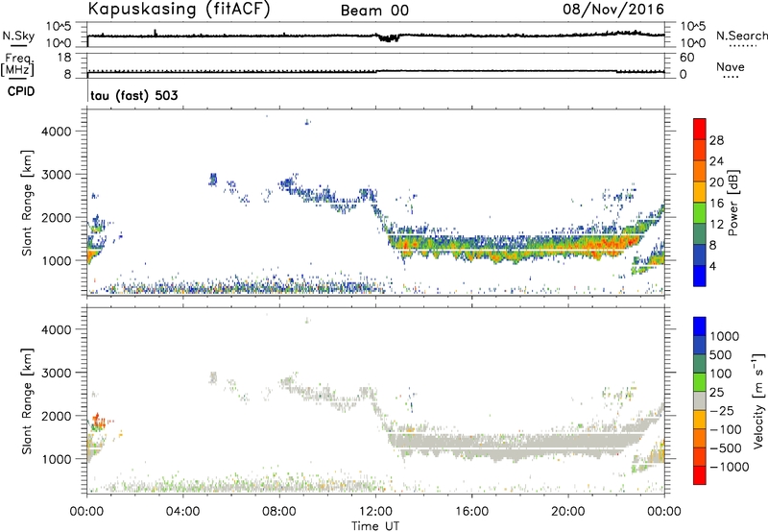Click the '28' tick on Power colorbar
Image resolution: width=768 pixels, height=532 pixels.
(716, 140)
